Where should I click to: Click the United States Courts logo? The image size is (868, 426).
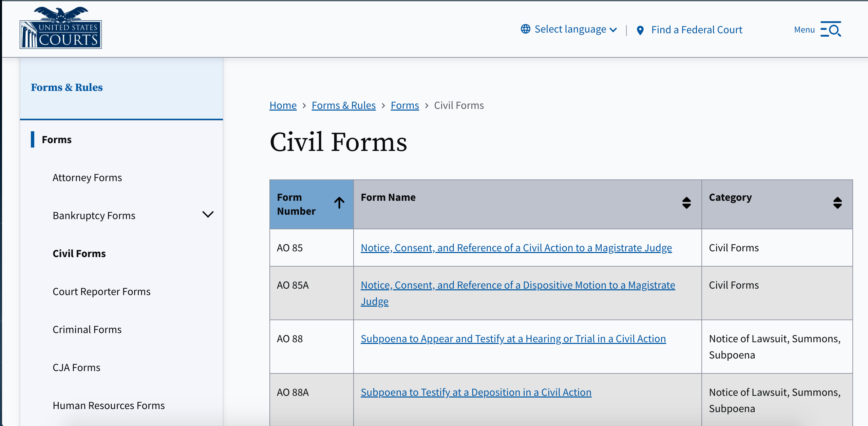[61, 28]
